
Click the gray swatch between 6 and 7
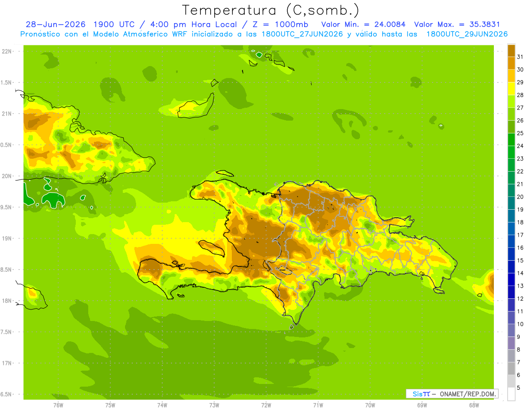pos(511,368)
